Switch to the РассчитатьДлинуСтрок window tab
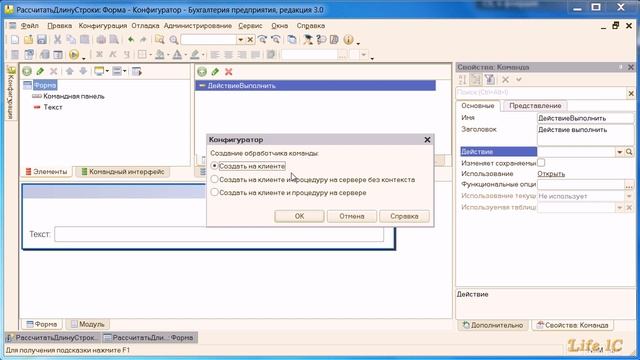This screenshot has height=360, width=640. [53, 338]
